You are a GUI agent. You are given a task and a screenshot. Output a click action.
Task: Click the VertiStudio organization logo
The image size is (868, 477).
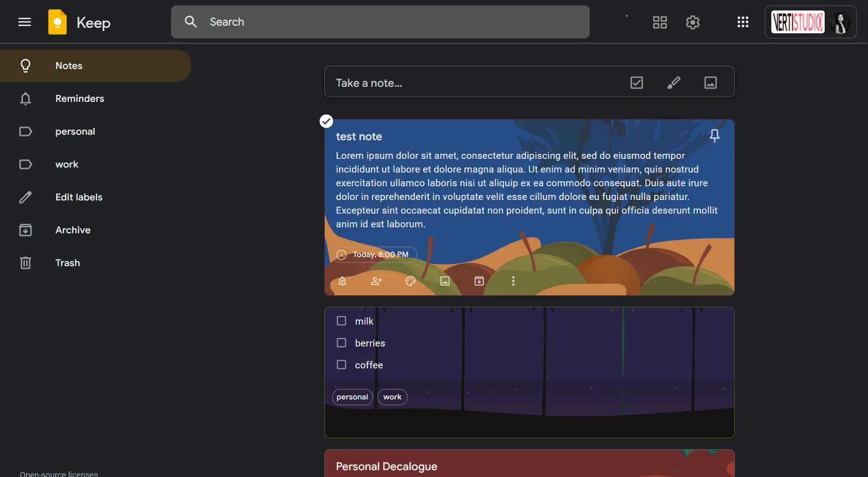pyautogui.click(x=798, y=22)
